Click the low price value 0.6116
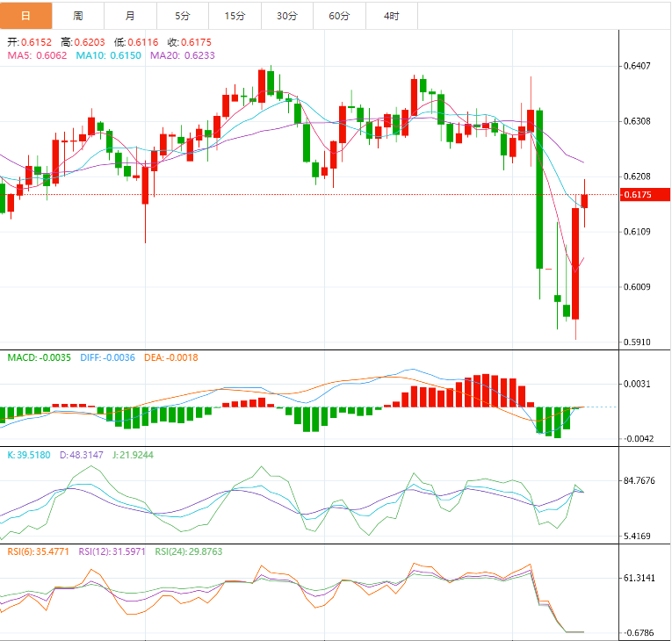This screenshot has height=641, width=672. click(x=143, y=42)
